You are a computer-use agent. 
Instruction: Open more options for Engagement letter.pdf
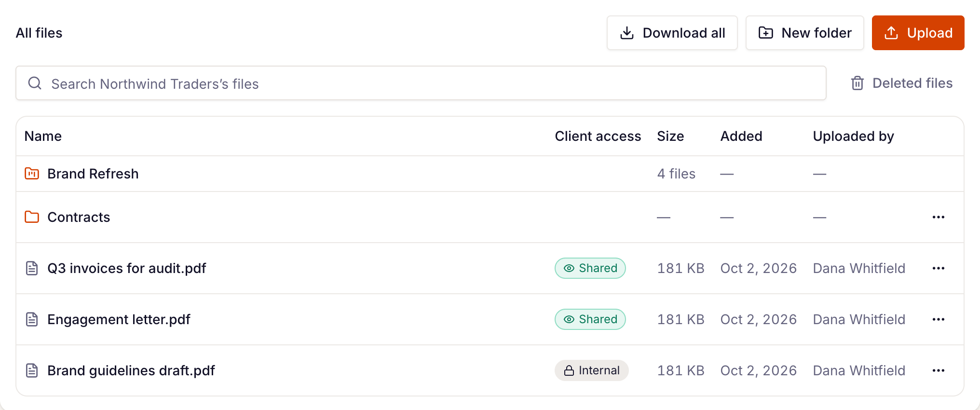[939, 319]
